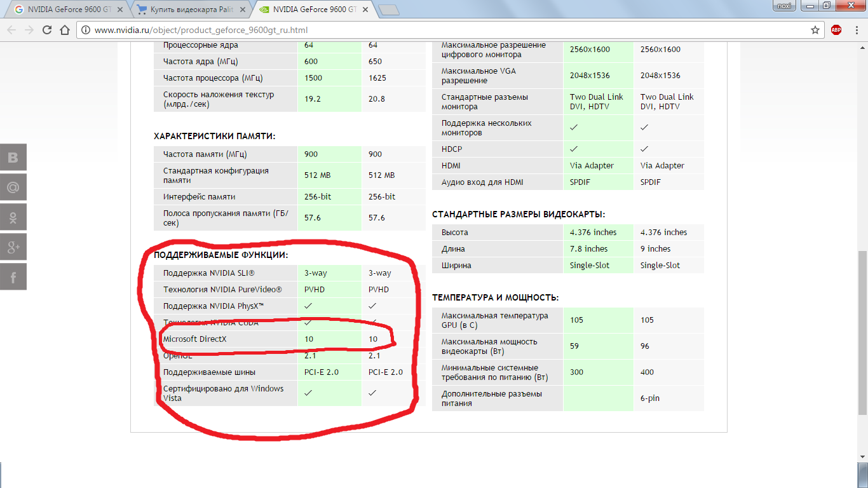Click the processor frequency value 1625
This screenshot has height=488, width=868.
tap(377, 78)
